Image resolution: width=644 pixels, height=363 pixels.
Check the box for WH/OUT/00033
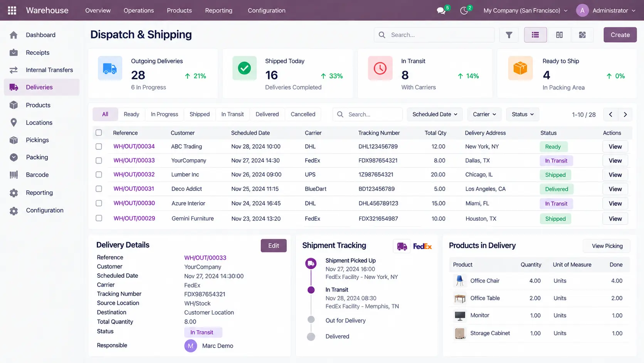(x=99, y=160)
